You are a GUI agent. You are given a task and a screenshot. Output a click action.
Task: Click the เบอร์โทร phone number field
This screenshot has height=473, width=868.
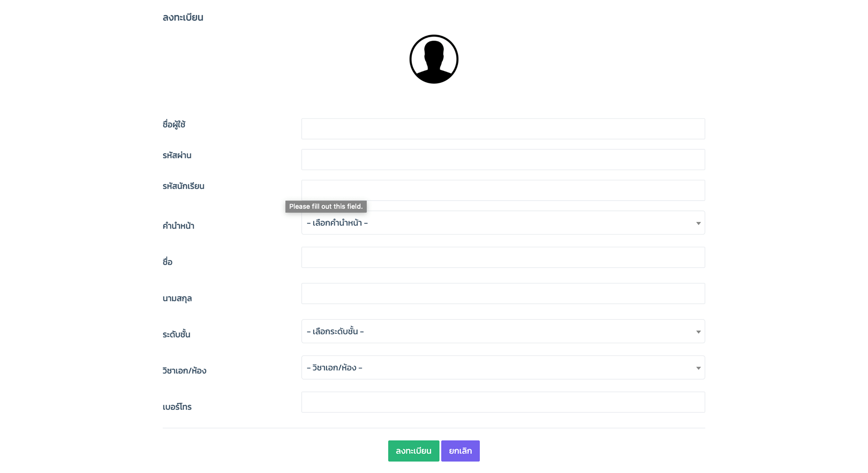pos(503,402)
